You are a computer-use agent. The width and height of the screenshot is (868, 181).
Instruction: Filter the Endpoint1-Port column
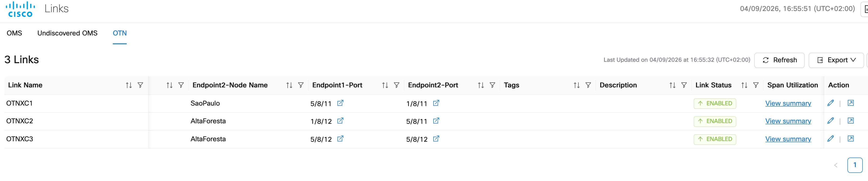(x=397, y=85)
